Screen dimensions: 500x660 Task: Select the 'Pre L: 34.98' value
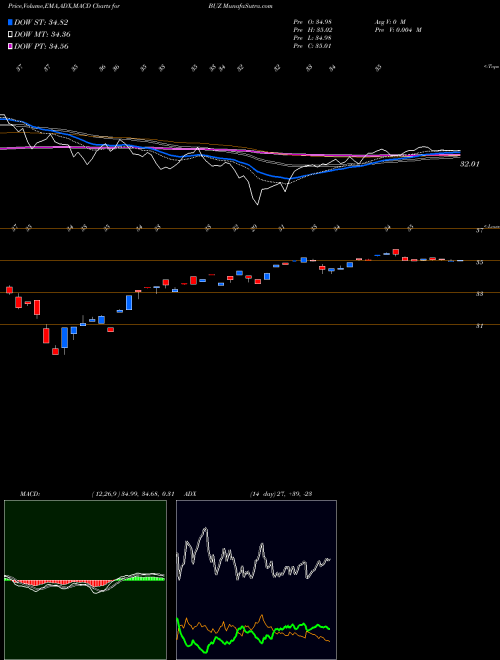click(312, 38)
